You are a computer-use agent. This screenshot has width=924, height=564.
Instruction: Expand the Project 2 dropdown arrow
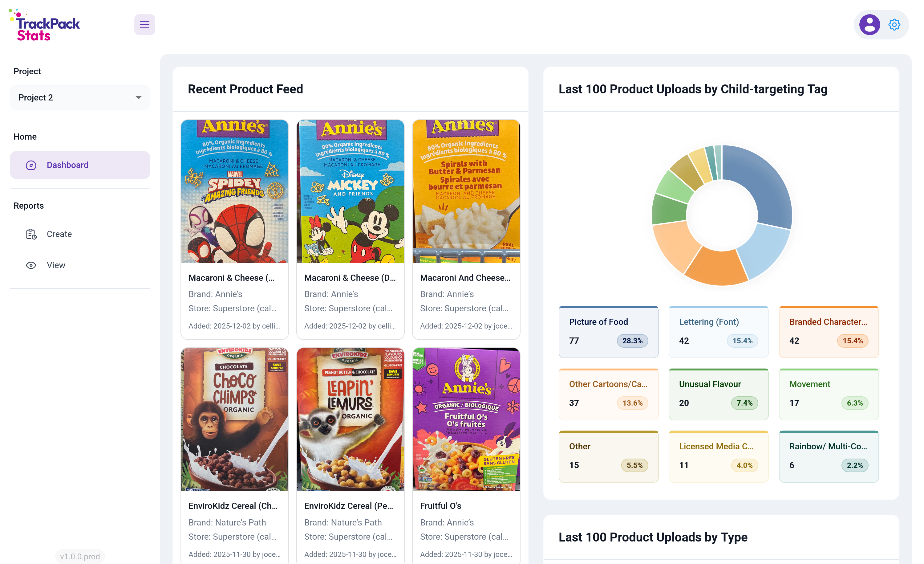(138, 98)
